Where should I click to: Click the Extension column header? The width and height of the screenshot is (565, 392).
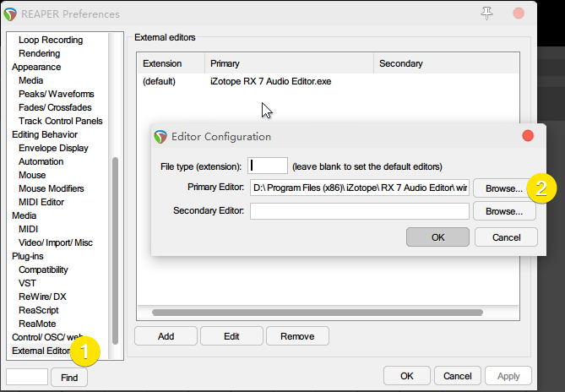pos(171,63)
